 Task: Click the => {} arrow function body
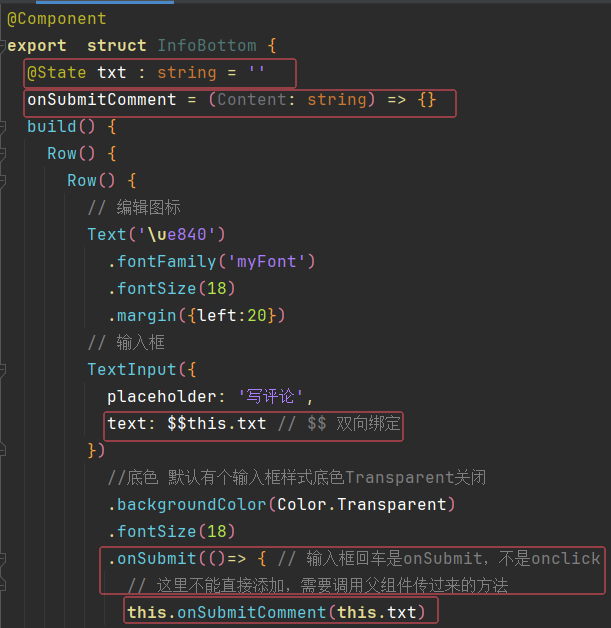[x=412, y=100]
